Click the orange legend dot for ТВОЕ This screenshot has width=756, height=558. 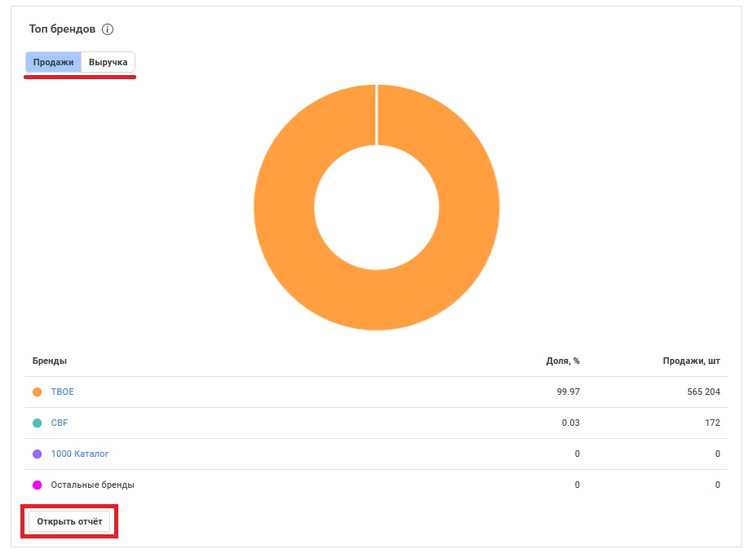[x=37, y=392]
